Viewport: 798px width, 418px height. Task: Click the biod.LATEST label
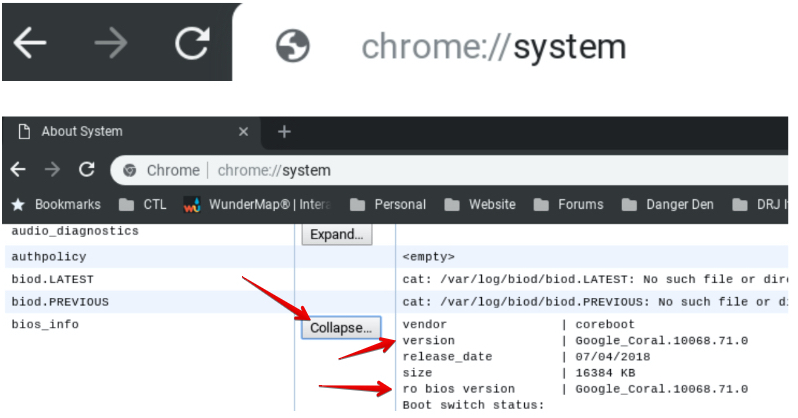coord(52,280)
